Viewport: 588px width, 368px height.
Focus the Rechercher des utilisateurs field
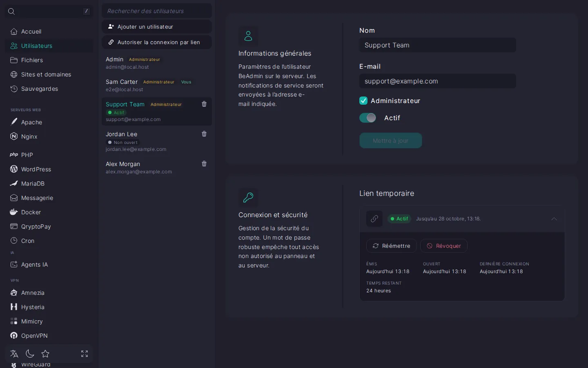(157, 11)
